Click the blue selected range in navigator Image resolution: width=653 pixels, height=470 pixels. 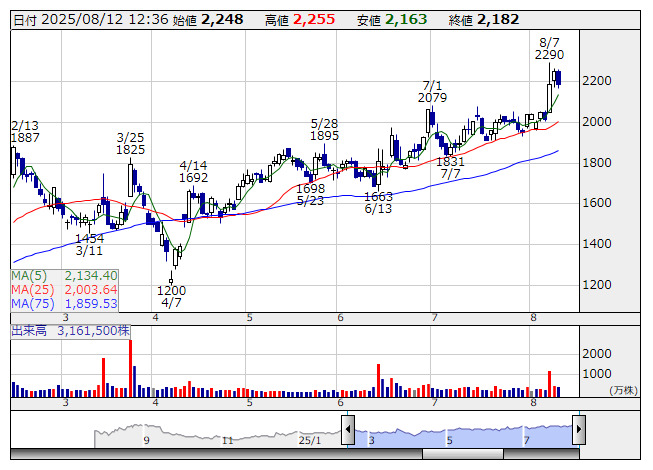[463, 436]
